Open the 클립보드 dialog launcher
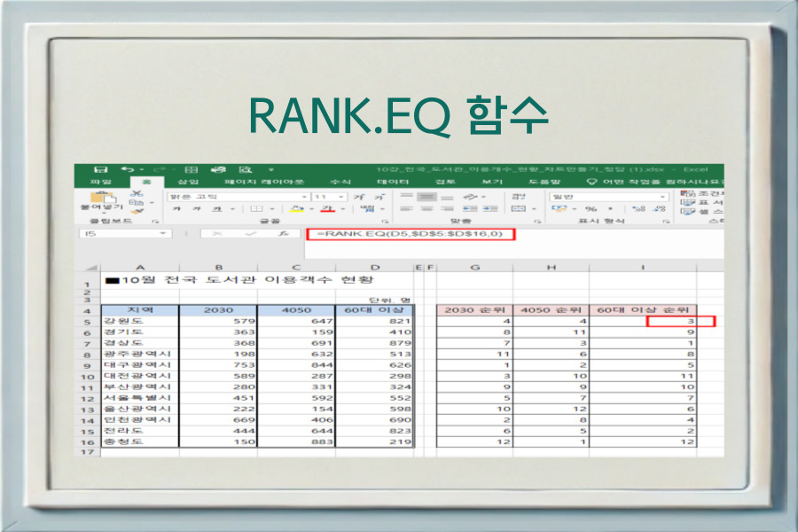The width and height of the screenshot is (798, 532). (155, 222)
